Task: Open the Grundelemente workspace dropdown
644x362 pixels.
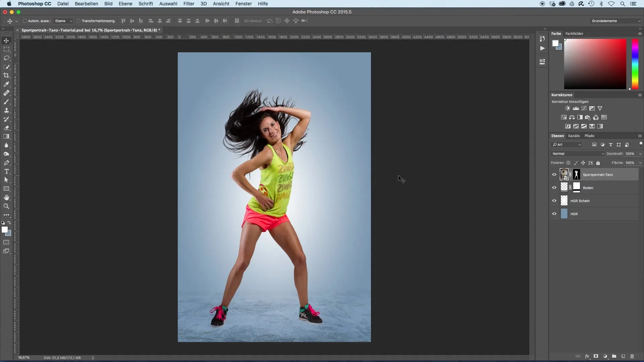Action: (615, 21)
